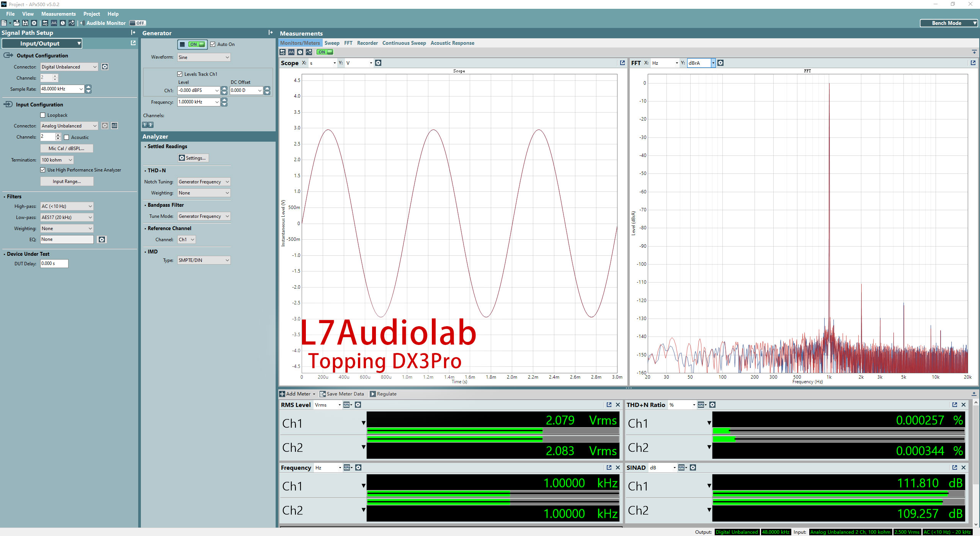The width and height of the screenshot is (980, 536).
Task: Open the File menu
Action: coord(10,14)
